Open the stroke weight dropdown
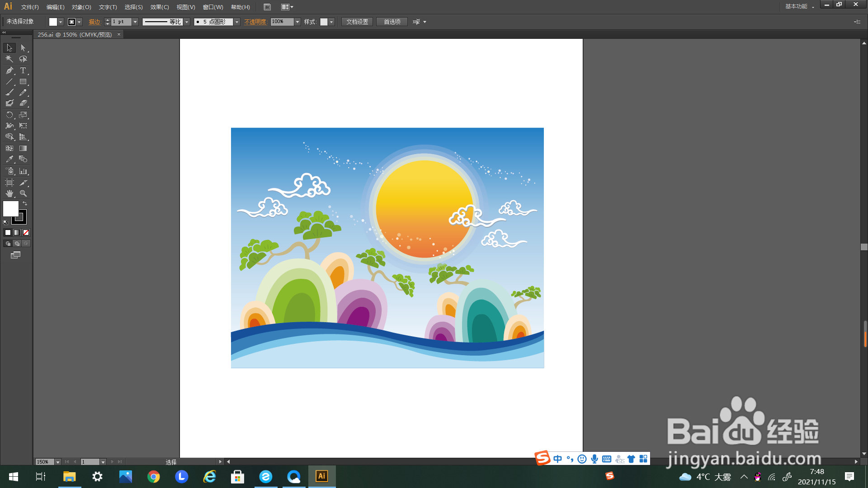The image size is (868, 488). [x=135, y=22]
